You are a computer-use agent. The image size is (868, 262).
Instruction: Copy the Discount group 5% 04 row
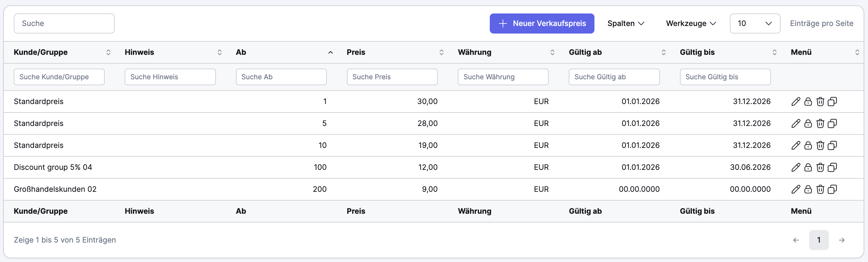click(832, 167)
